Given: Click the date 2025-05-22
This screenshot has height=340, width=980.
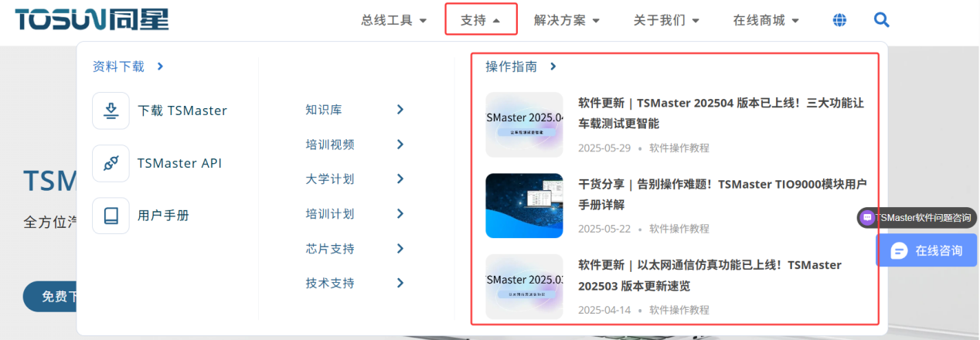Looking at the screenshot, I should pyautogui.click(x=604, y=229).
